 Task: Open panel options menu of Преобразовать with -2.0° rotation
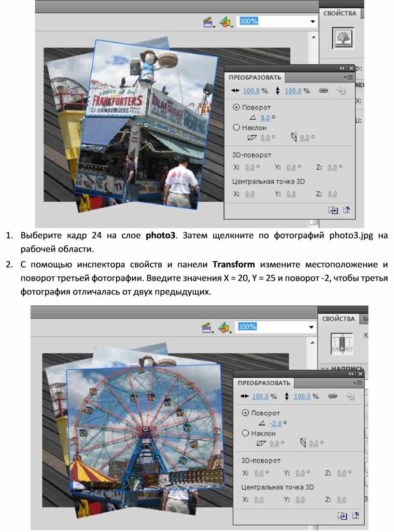[x=357, y=383]
